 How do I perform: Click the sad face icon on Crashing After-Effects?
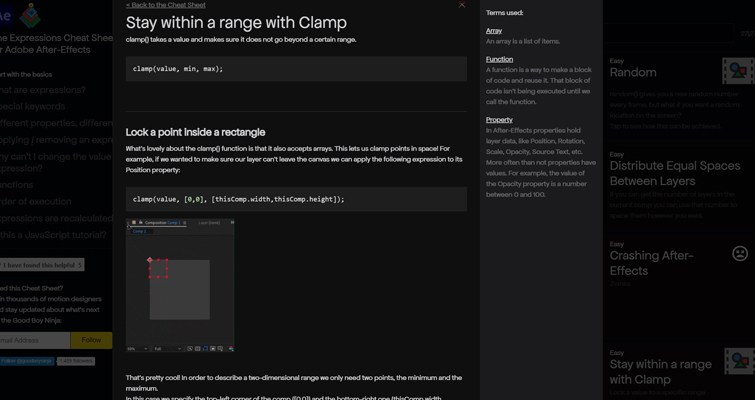[740, 253]
